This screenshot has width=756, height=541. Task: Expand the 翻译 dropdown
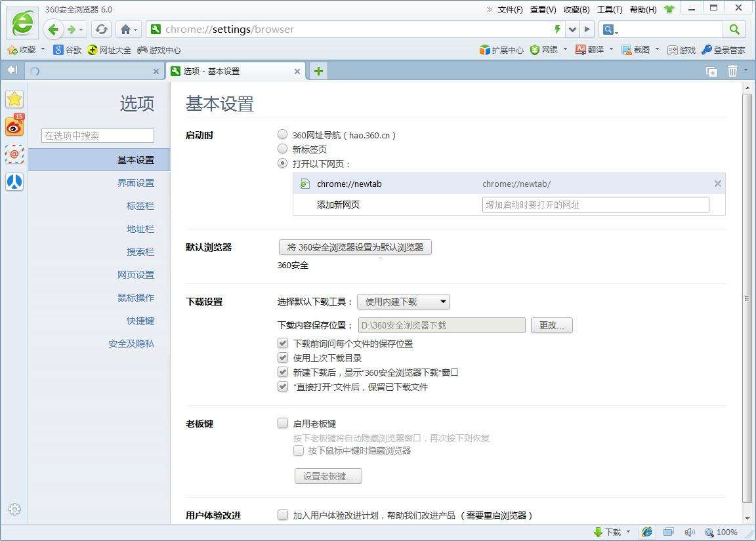coord(611,49)
